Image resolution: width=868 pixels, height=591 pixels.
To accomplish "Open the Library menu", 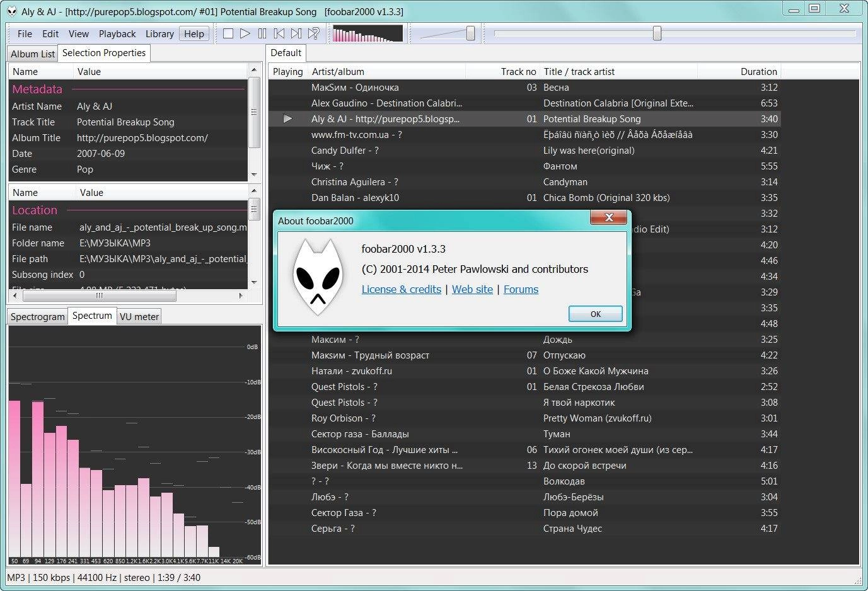I will coord(159,34).
